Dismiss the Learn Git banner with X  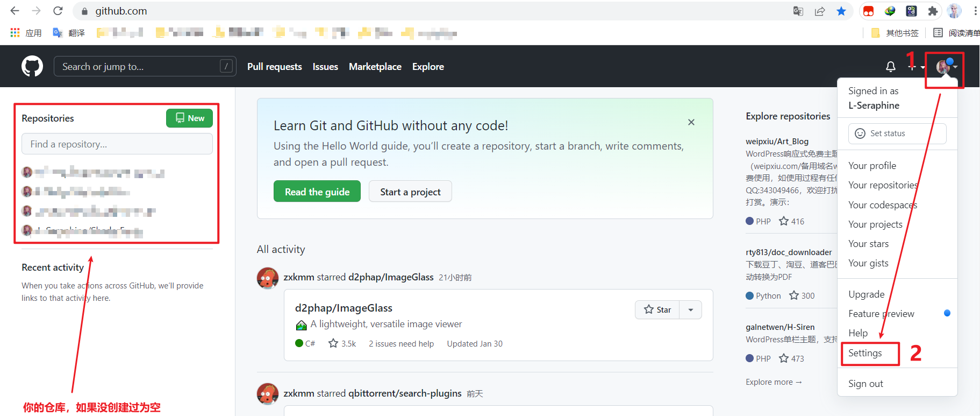click(691, 122)
